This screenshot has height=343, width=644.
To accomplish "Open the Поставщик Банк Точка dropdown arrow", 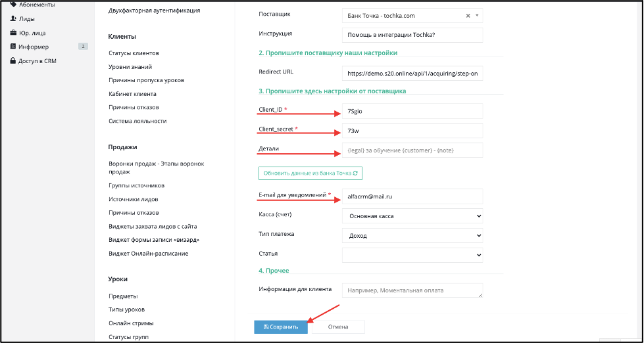I will tap(477, 16).
